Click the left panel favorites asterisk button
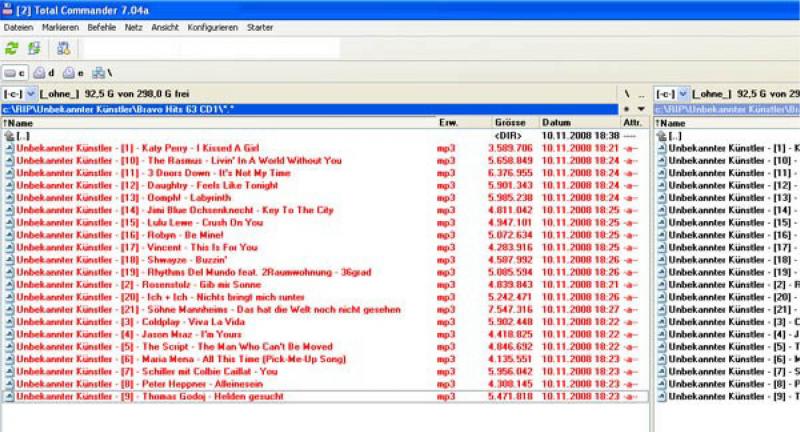Screen dimensions: 800x432 point(627,109)
